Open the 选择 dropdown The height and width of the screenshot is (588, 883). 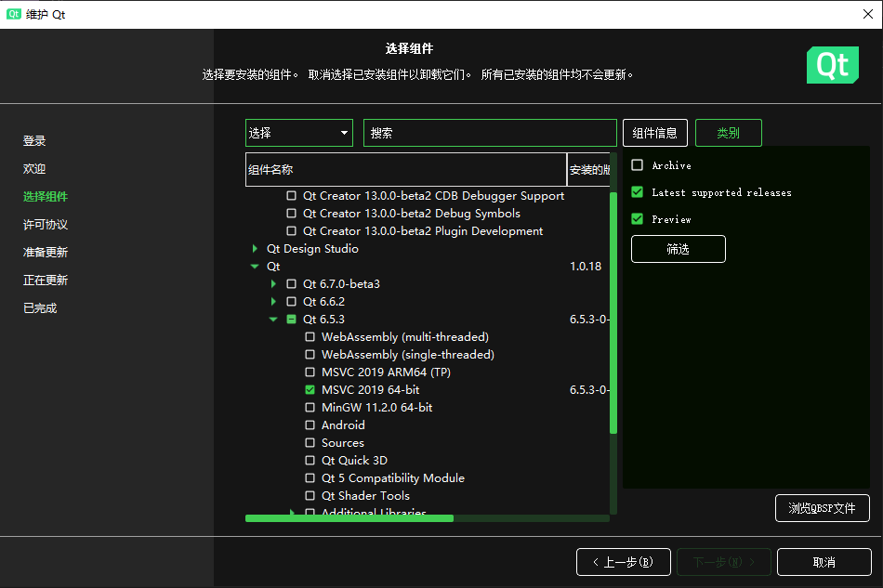[x=299, y=133]
